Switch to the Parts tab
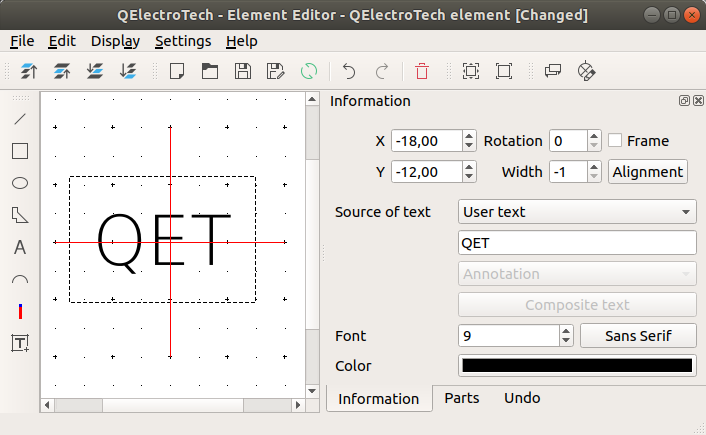Image resolution: width=706 pixels, height=435 pixels. (x=462, y=398)
